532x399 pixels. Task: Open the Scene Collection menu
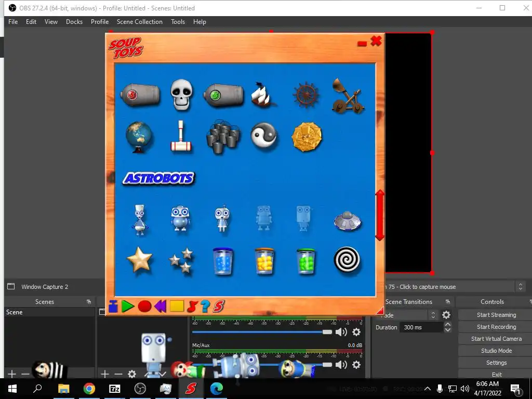[x=139, y=22]
